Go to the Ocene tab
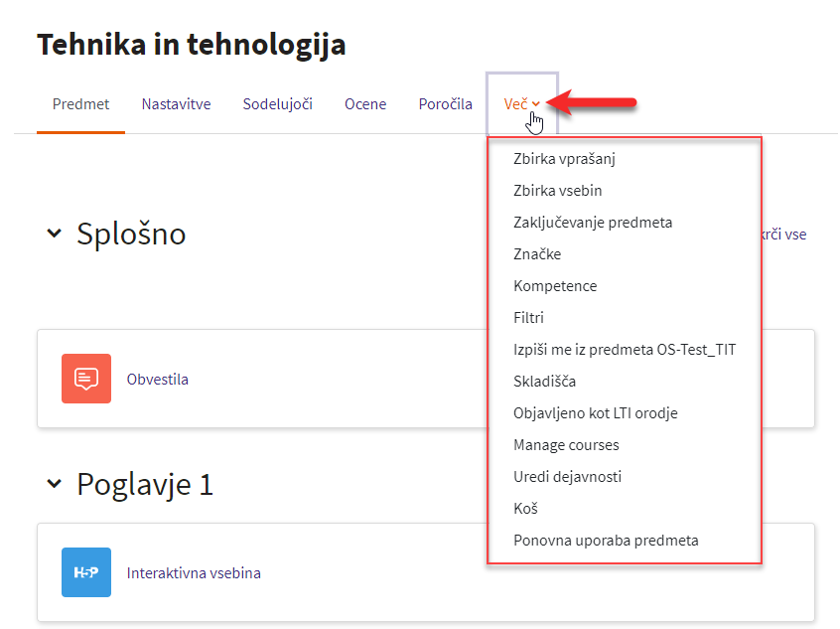 (365, 103)
